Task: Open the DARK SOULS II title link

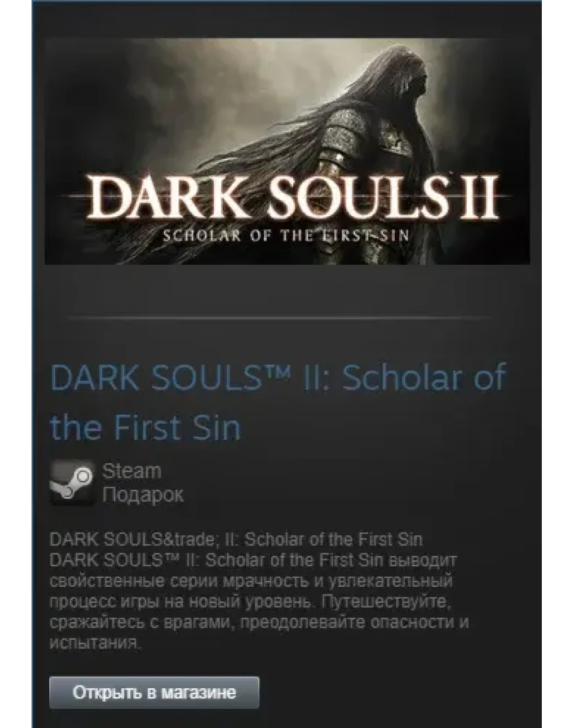Action: [x=278, y=403]
